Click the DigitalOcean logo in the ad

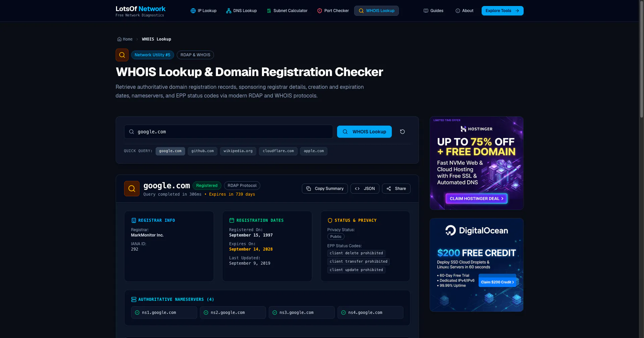[477, 230]
